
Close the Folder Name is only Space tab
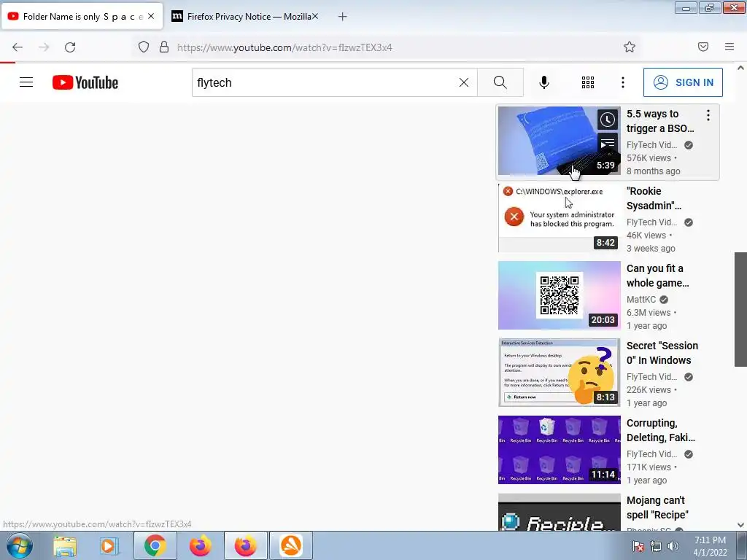coord(151,16)
